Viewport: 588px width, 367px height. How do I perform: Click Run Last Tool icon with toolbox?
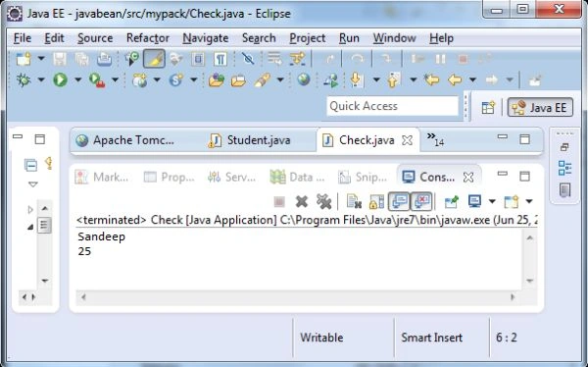pos(97,80)
